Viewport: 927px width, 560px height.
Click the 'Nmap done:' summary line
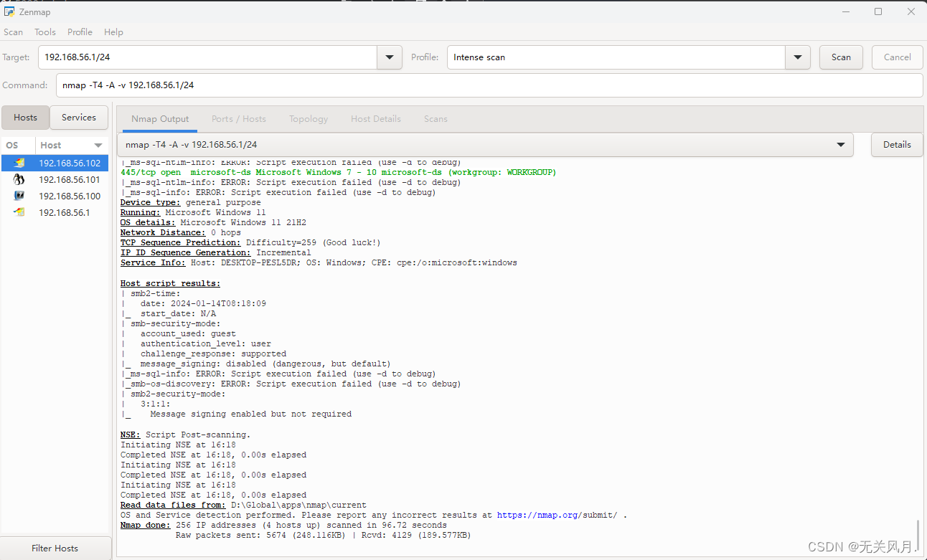click(x=283, y=525)
